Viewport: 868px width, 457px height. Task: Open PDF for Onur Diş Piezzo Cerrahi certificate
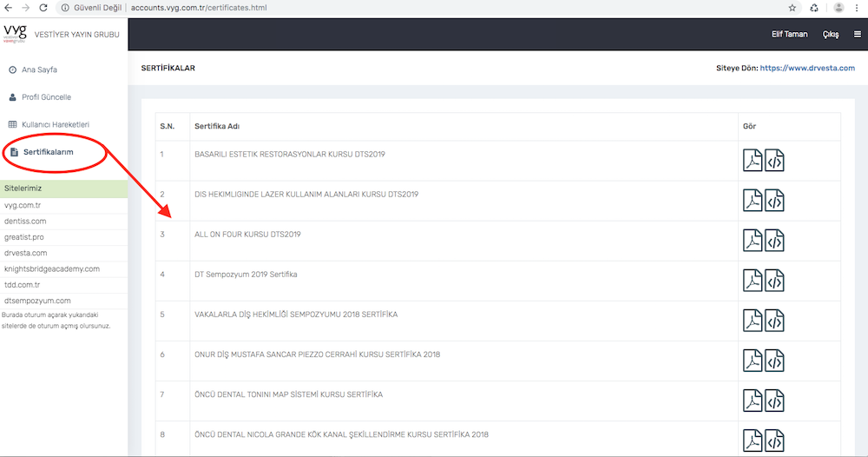click(753, 361)
